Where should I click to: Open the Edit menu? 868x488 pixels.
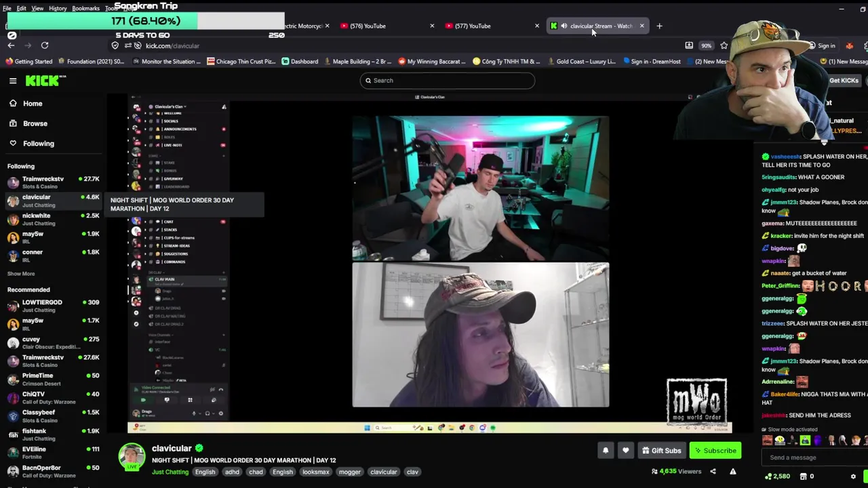[x=22, y=8]
